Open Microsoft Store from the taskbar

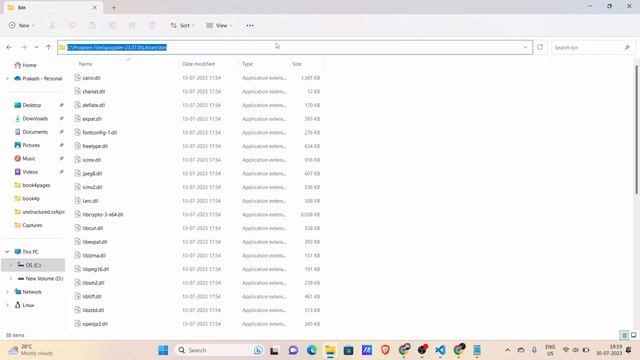(x=348, y=350)
